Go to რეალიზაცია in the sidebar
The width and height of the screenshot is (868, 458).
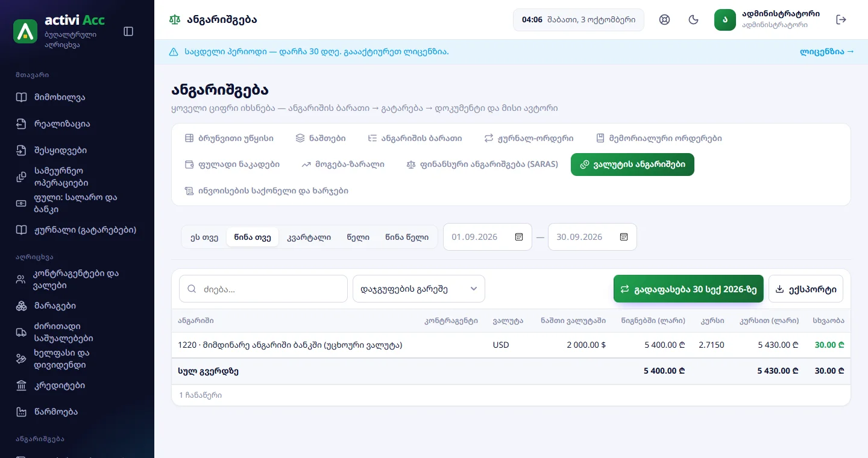77,124
